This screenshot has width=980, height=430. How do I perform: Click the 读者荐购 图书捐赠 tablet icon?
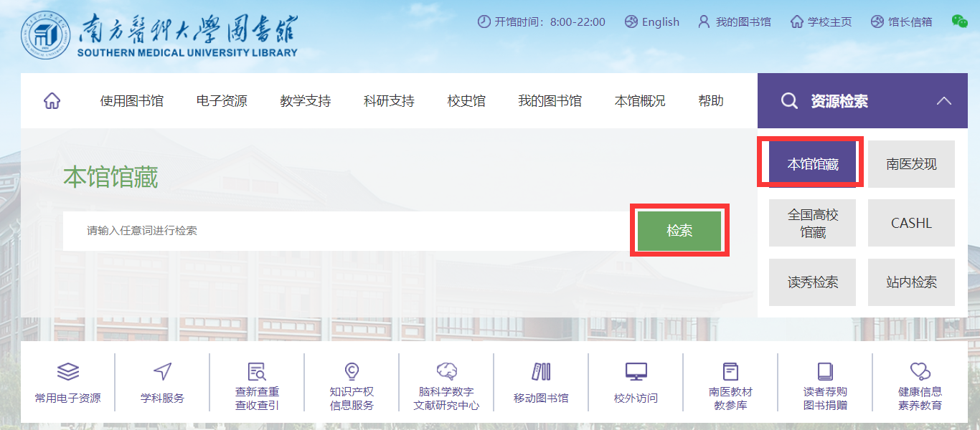[x=825, y=371]
